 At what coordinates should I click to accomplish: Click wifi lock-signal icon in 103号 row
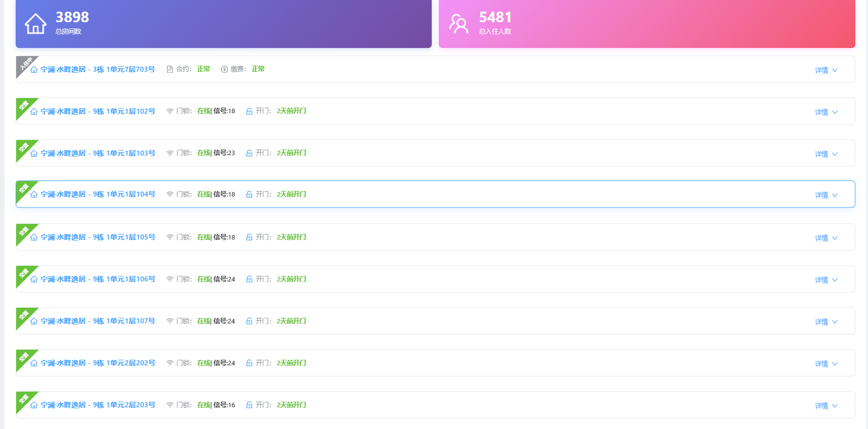pos(170,153)
